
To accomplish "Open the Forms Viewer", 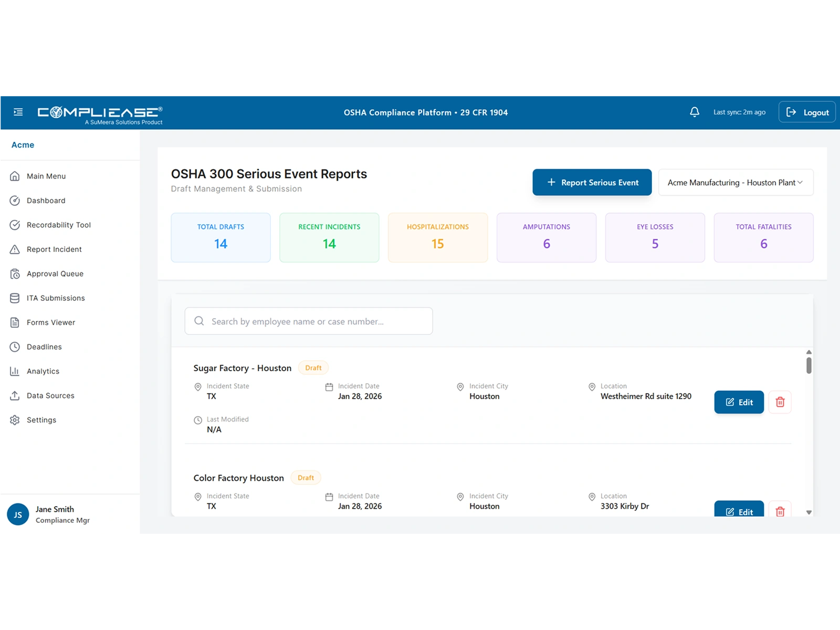I will 51,322.
